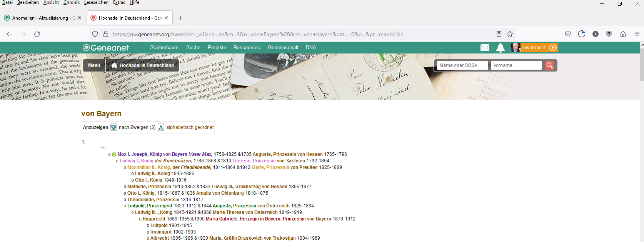Viewport: 644px width, 242px height.
Task: Click the 'Name oder SOSA' search field
Action: pos(462,65)
